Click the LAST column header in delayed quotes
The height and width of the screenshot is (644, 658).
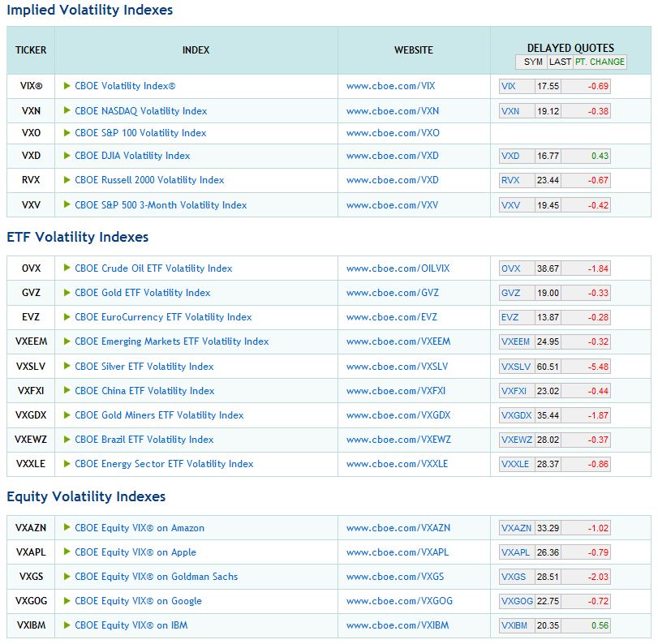point(560,62)
